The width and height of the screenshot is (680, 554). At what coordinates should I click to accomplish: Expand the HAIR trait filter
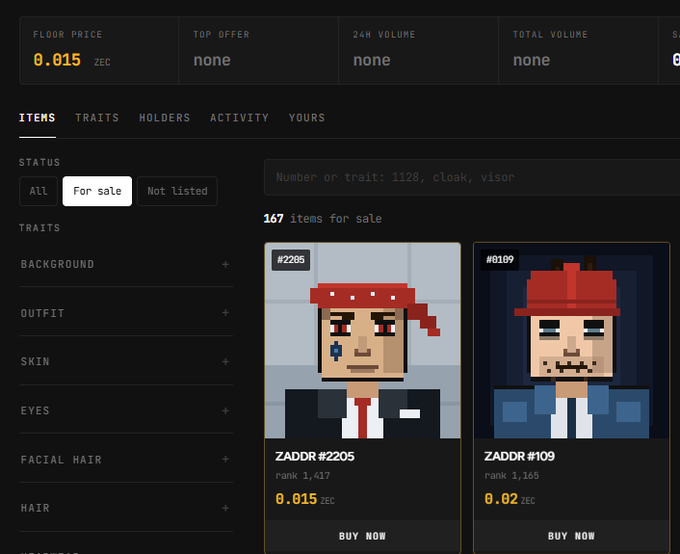tap(126, 508)
